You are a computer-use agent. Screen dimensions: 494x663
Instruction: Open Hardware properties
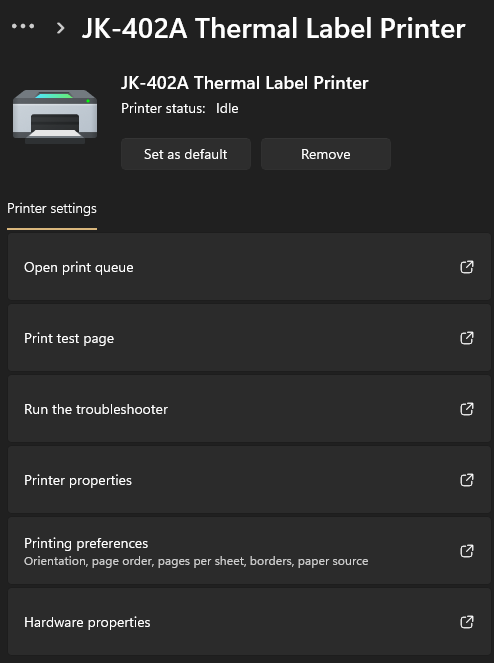(x=249, y=622)
